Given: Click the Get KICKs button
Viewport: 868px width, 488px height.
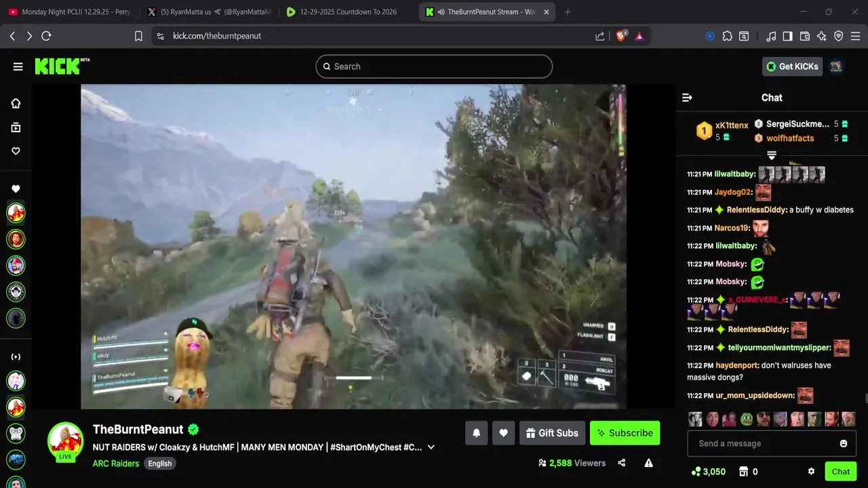Looking at the screenshot, I should click(x=792, y=66).
